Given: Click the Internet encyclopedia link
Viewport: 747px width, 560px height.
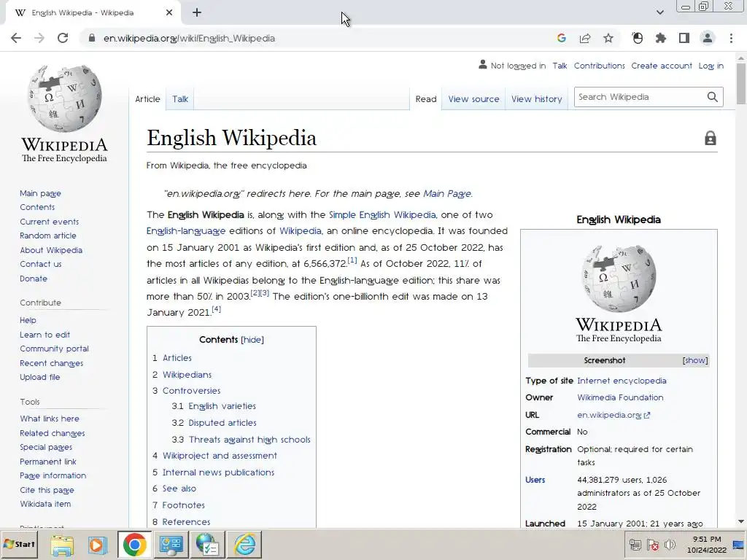Looking at the screenshot, I should 622,381.
